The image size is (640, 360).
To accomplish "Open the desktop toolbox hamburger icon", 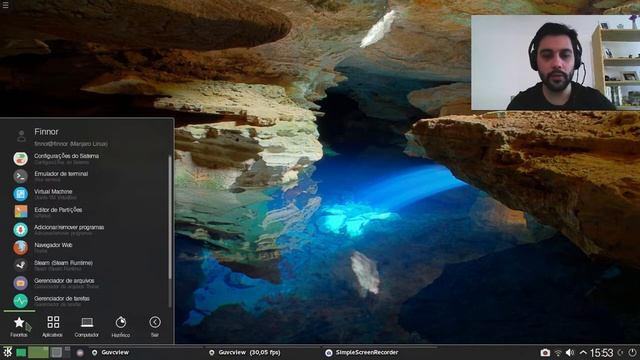I will (x=5, y=5).
